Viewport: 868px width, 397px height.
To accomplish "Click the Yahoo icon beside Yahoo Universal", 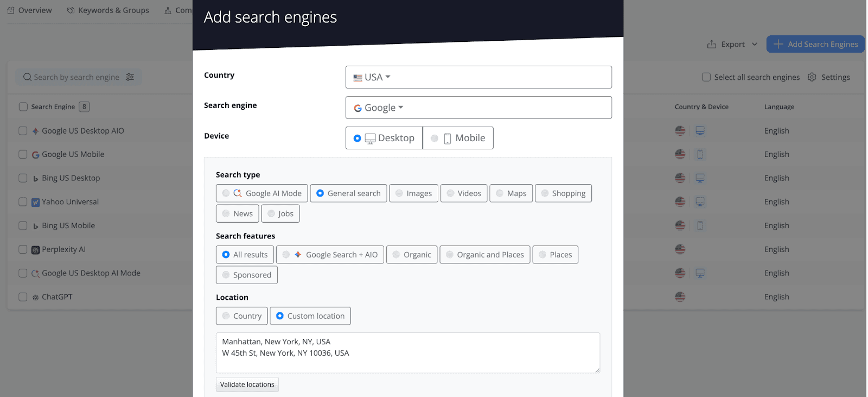I will pos(35,203).
